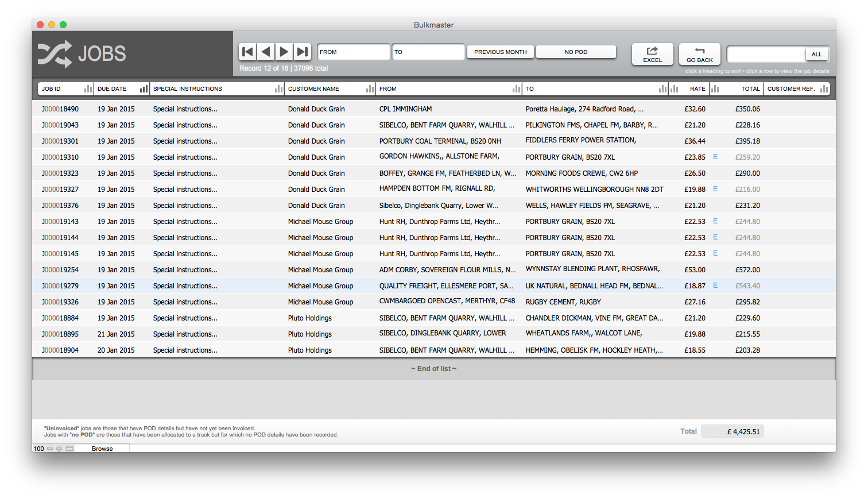The height and width of the screenshot is (498, 868).
Task: Click the Go Back arrow button
Action: coord(700,54)
